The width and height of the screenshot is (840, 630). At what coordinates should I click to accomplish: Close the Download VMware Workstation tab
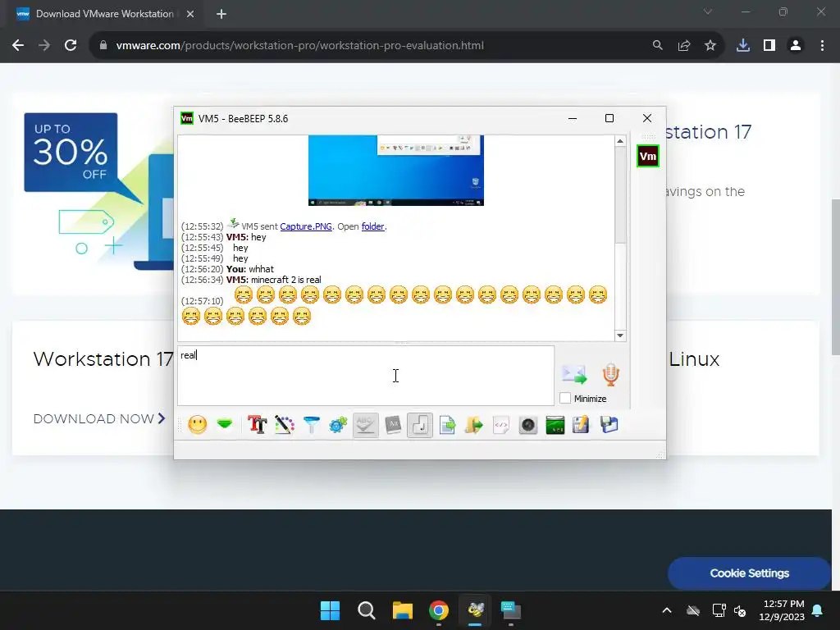click(x=190, y=14)
